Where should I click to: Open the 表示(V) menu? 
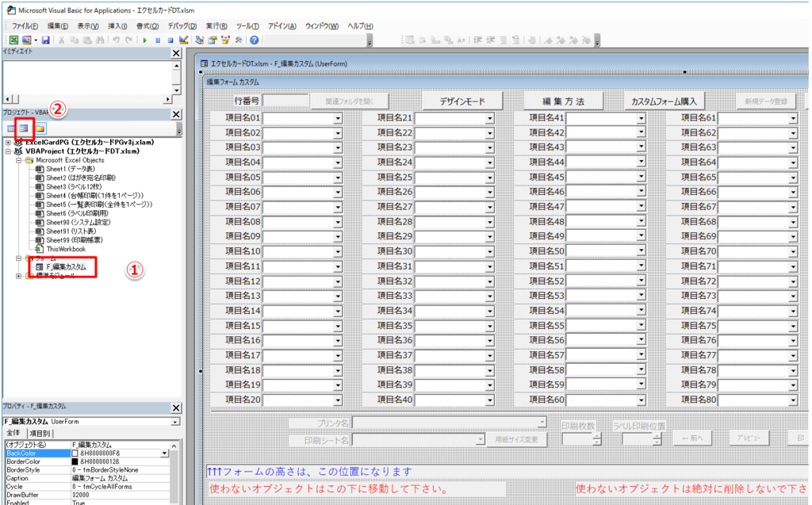pos(87,26)
